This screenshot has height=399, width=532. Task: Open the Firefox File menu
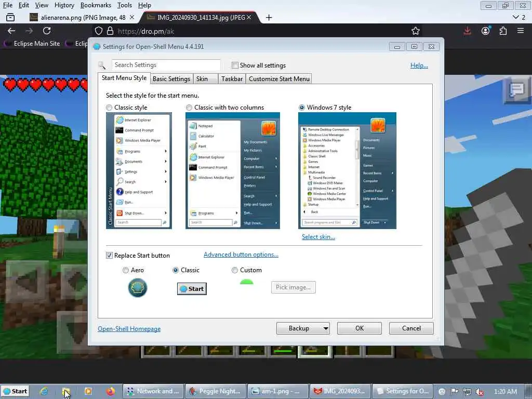[7, 5]
